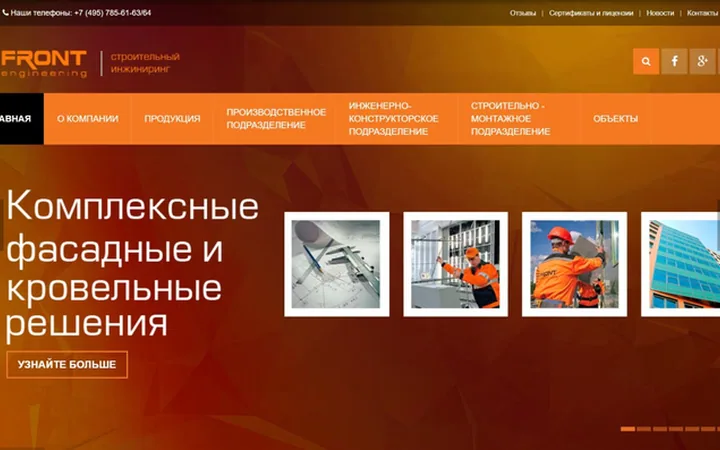The width and height of the screenshot is (720, 450).
Task: Open the Объекты menu item
Action: [x=615, y=118]
